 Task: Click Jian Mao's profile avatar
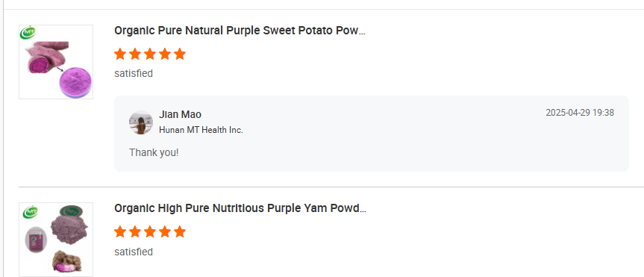(141, 122)
